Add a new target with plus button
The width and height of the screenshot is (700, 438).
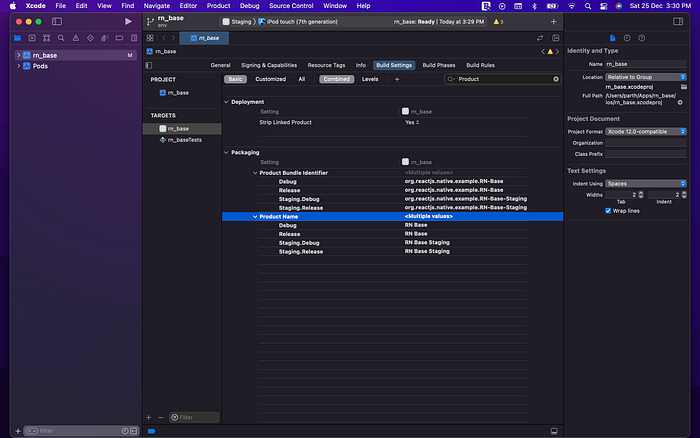point(149,417)
